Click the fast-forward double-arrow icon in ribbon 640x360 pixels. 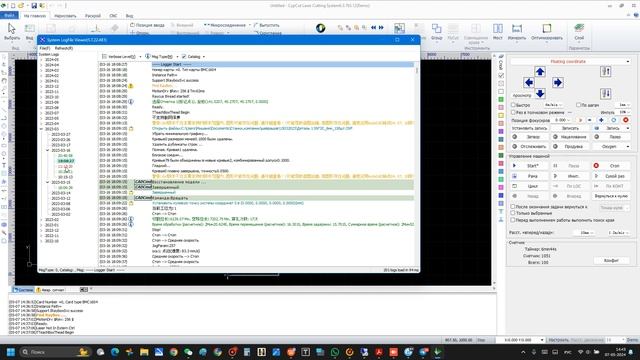click(x=381, y=28)
